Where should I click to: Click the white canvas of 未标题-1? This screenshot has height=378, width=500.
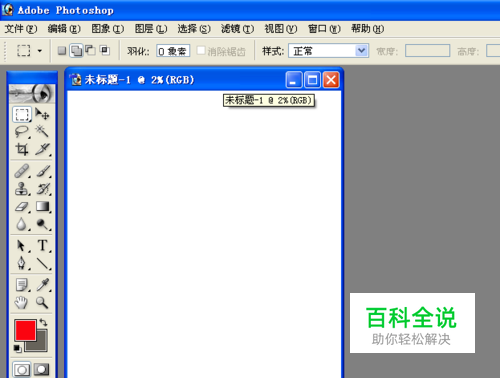pyautogui.click(x=204, y=233)
